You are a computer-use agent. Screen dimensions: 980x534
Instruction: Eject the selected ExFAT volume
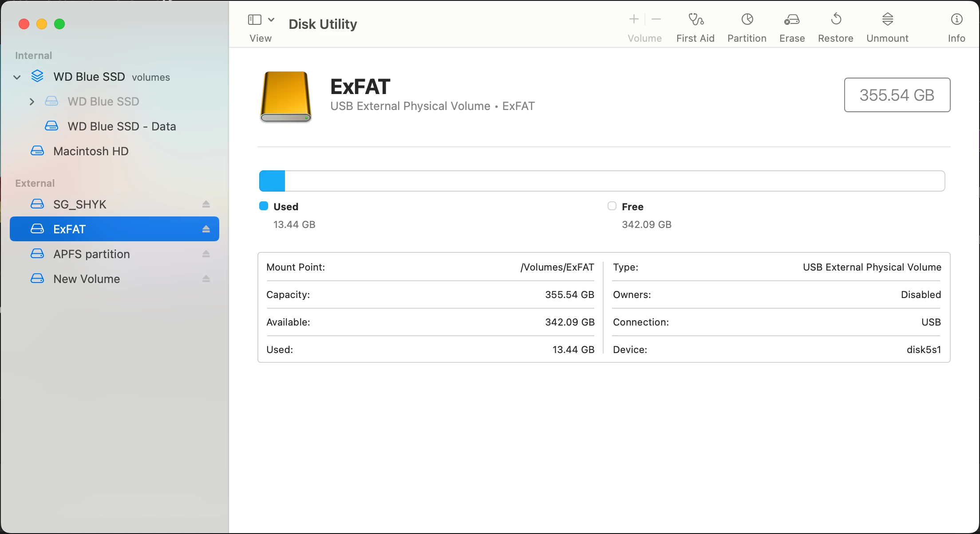click(206, 229)
